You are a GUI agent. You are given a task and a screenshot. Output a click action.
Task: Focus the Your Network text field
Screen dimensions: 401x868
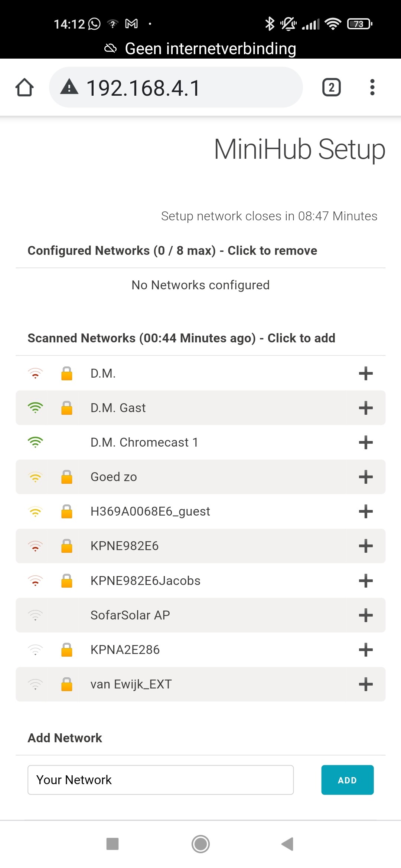160,780
